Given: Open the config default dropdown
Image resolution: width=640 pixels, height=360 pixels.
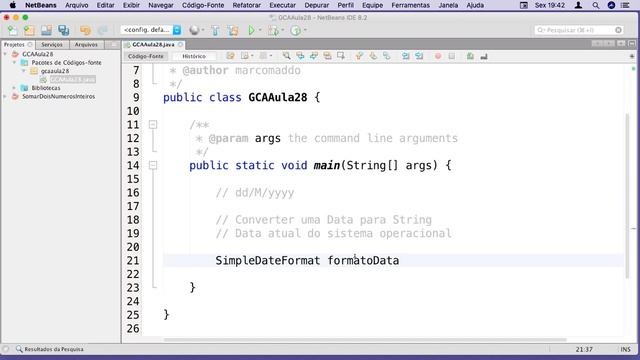Looking at the screenshot, I should [151, 30].
